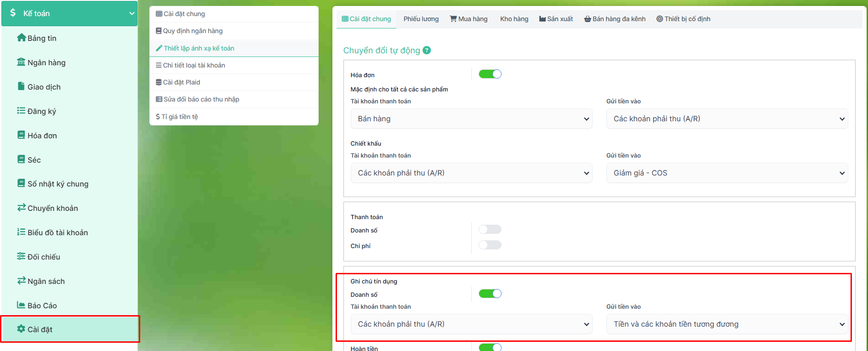The image size is (868, 351).
Task: Switch to the Kho hàng tab
Action: (x=514, y=19)
